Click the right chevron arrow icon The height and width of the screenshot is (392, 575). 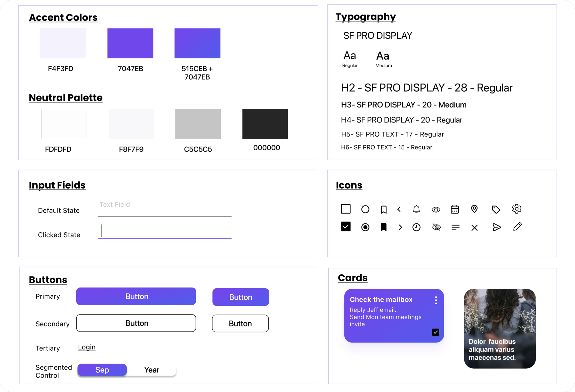click(400, 227)
